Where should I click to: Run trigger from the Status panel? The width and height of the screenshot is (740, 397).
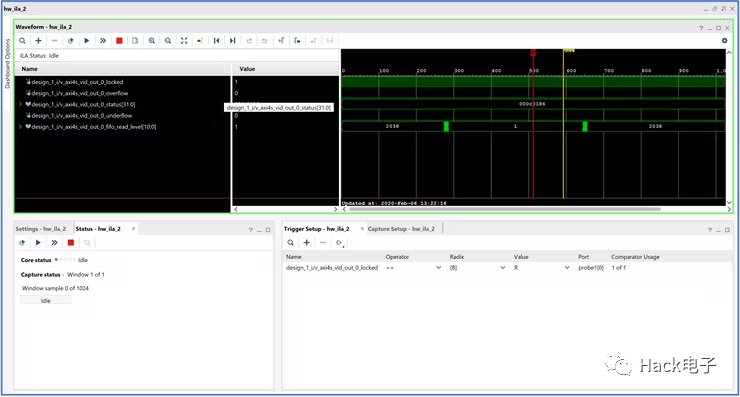pos(38,243)
